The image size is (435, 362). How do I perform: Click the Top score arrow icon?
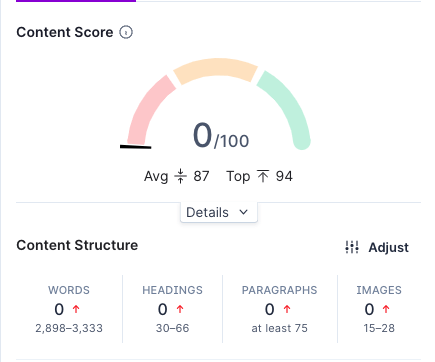tap(263, 176)
